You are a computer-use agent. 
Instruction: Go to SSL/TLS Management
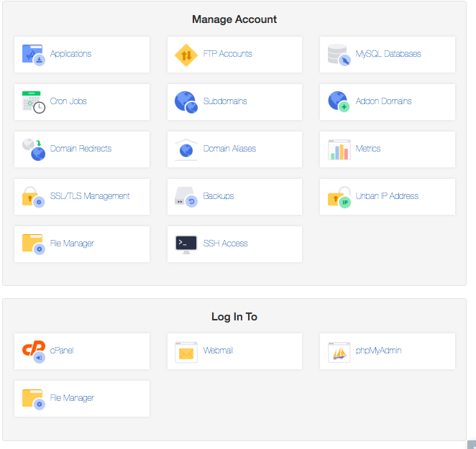(90, 196)
